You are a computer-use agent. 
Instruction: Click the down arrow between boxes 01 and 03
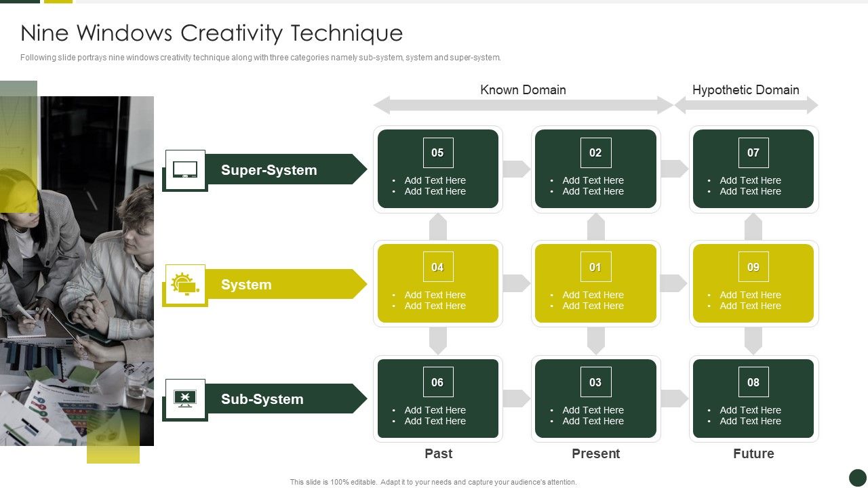[596, 341]
